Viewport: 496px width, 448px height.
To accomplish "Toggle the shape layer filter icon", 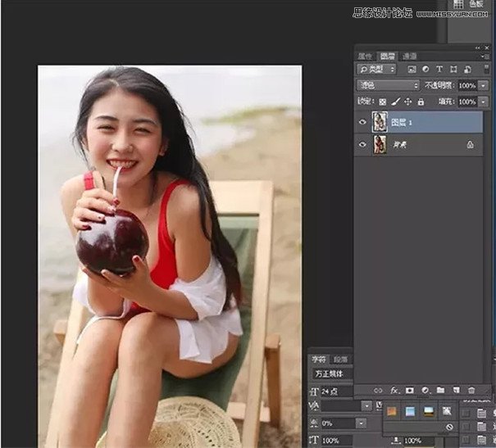I will pyautogui.click(x=453, y=69).
